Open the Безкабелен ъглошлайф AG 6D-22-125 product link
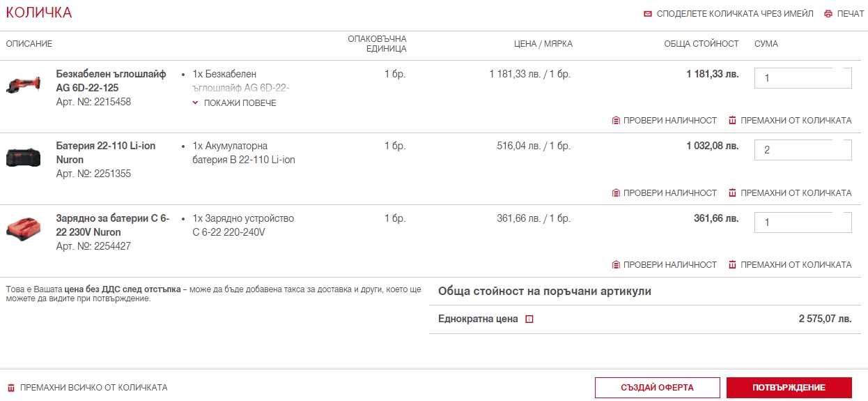868x401 pixels. pyautogui.click(x=111, y=81)
